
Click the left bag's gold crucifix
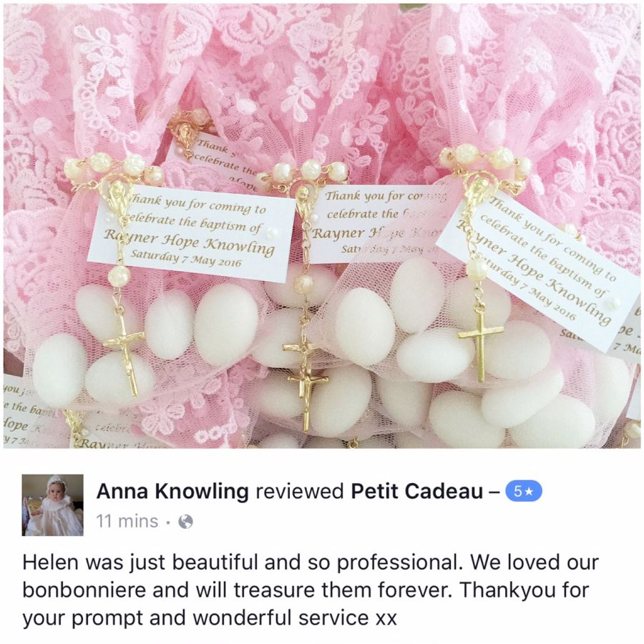click(x=125, y=352)
